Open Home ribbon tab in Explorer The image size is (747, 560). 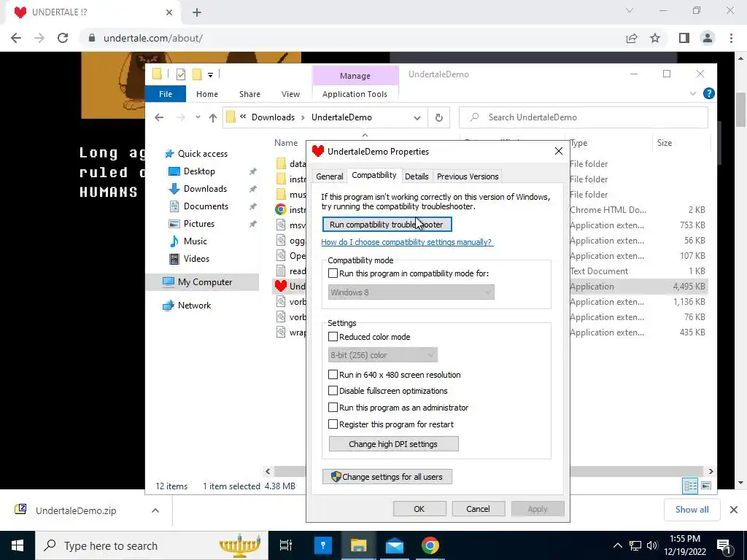pyautogui.click(x=206, y=94)
